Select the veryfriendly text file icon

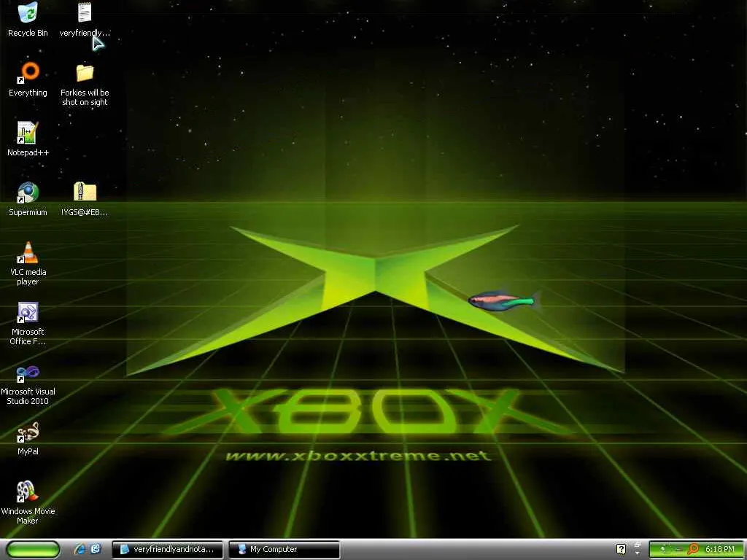click(x=85, y=19)
